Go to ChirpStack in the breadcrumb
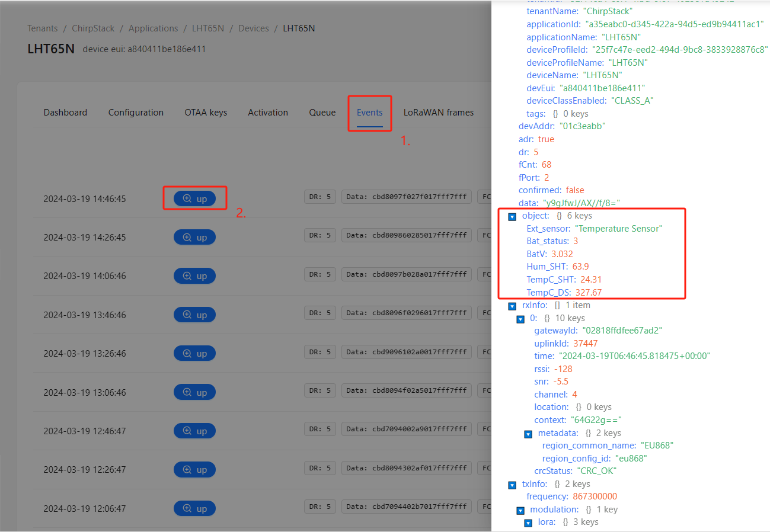 click(x=94, y=28)
